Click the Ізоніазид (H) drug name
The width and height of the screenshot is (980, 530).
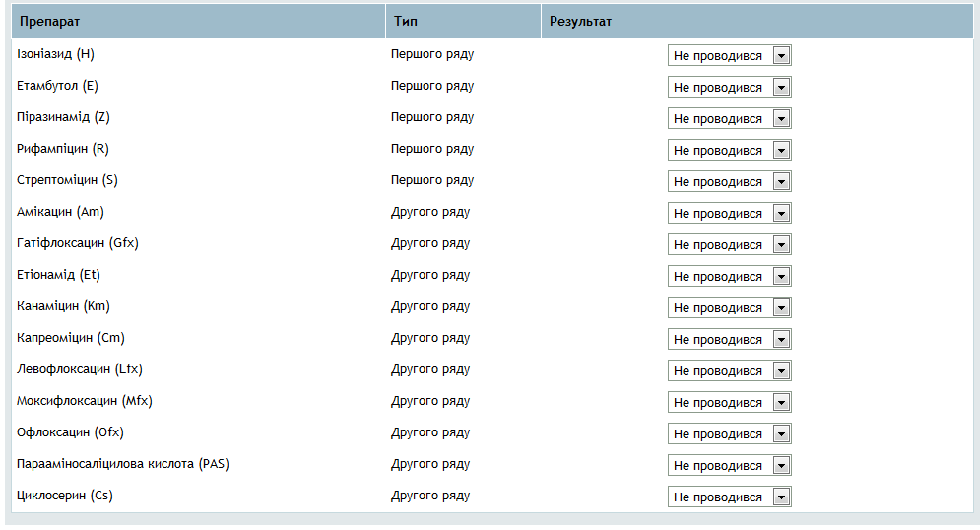coord(55,54)
